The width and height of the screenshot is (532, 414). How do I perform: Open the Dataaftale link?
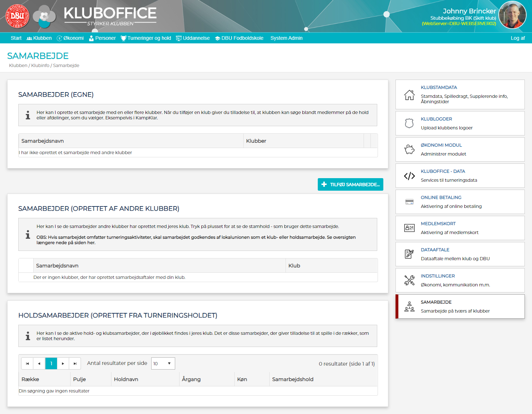435,250
